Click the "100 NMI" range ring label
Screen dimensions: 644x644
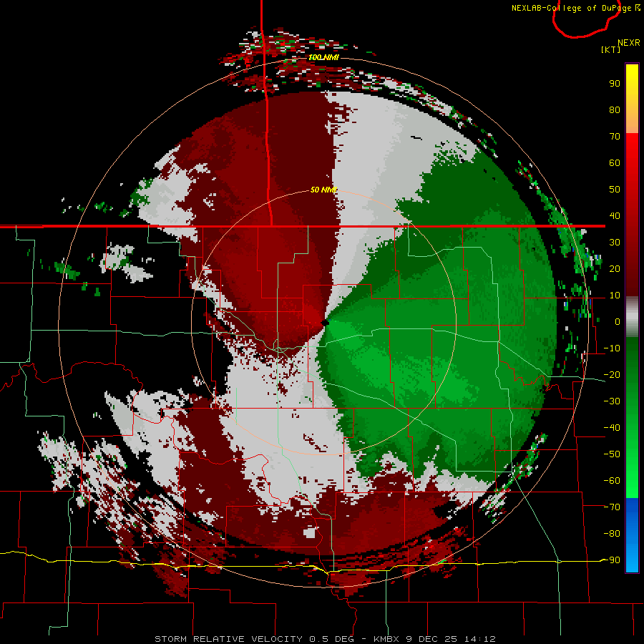tap(323, 57)
